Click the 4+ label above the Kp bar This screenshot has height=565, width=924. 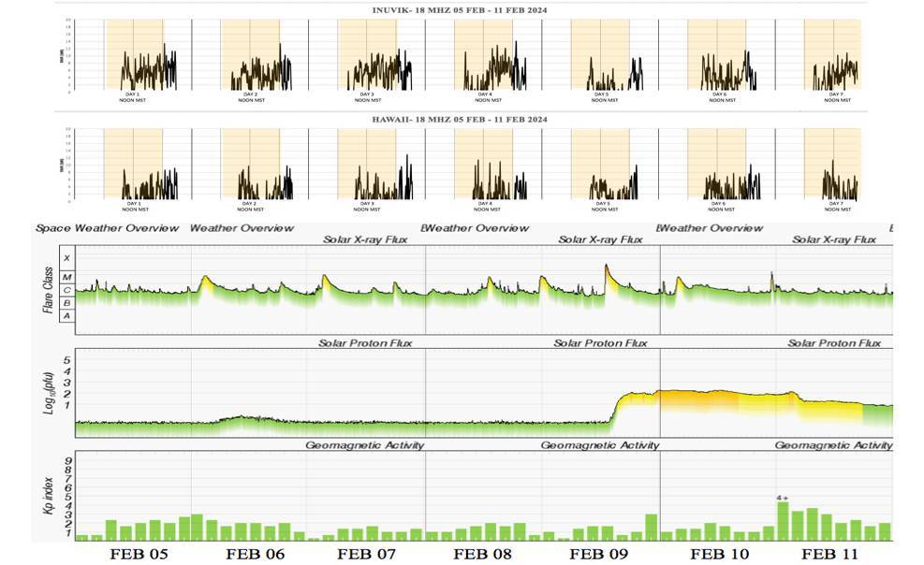coord(783,497)
